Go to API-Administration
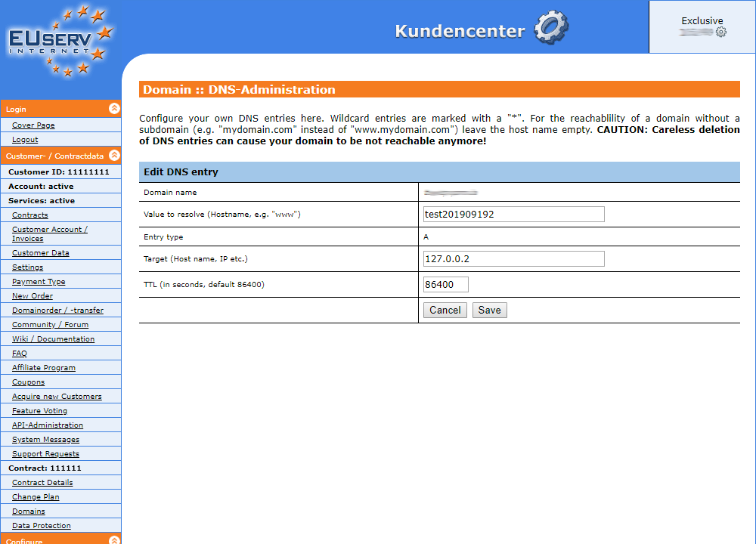 (x=48, y=425)
